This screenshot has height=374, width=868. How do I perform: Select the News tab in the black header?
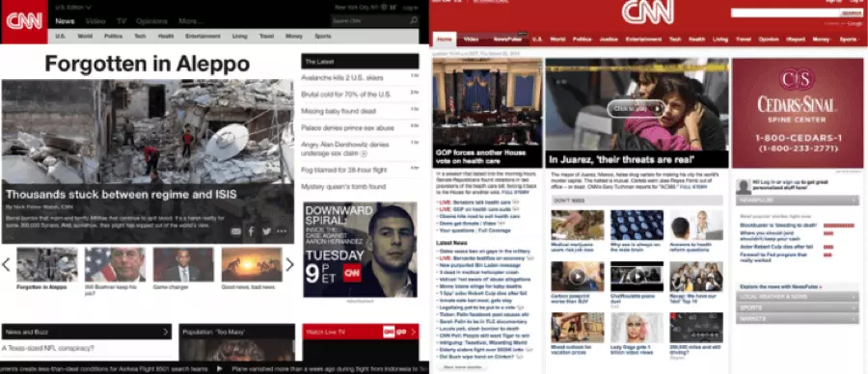click(x=65, y=21)
